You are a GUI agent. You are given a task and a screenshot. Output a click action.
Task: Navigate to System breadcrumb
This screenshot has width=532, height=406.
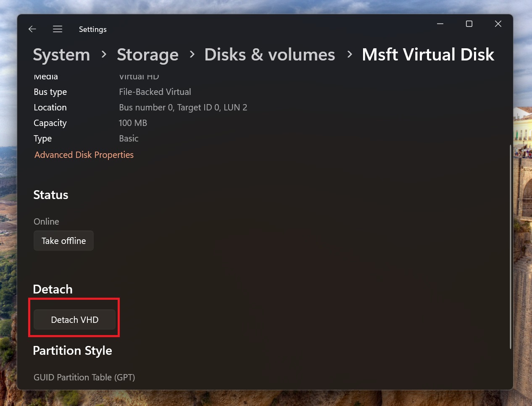pyautogui.click(x=61, y=55)
